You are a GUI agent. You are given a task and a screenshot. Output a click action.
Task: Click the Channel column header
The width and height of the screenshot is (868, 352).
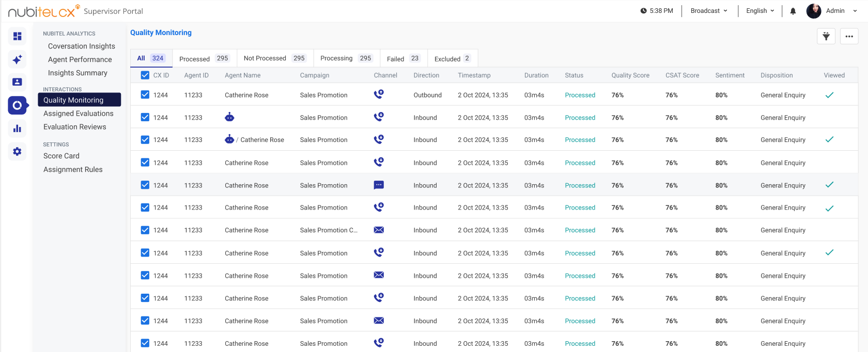[x=385, y=75]
